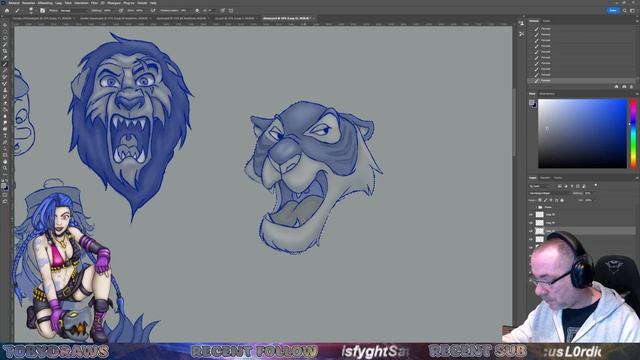Open the top collapsed panel icon beside History
This screenshot has width=640, height=360.
point(521,23)
